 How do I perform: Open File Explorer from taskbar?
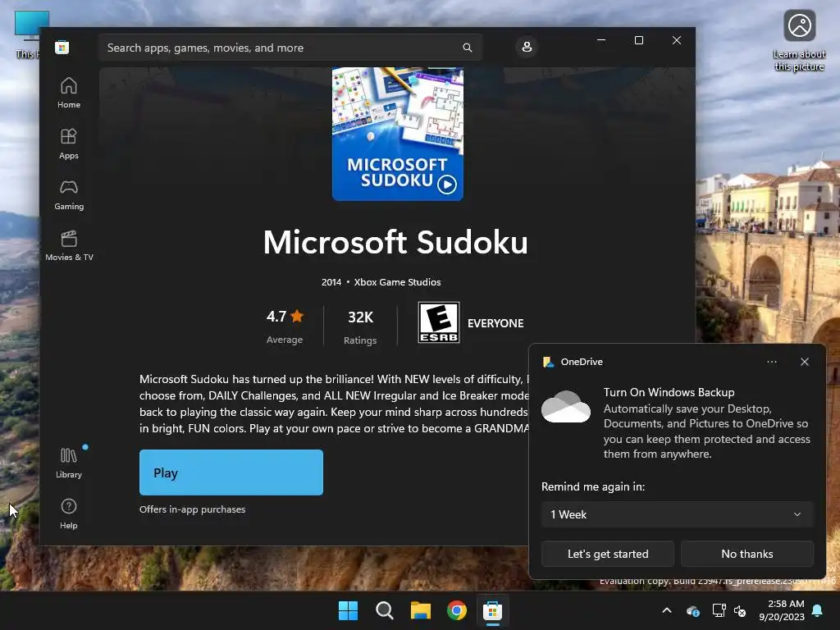click(421, 610)
